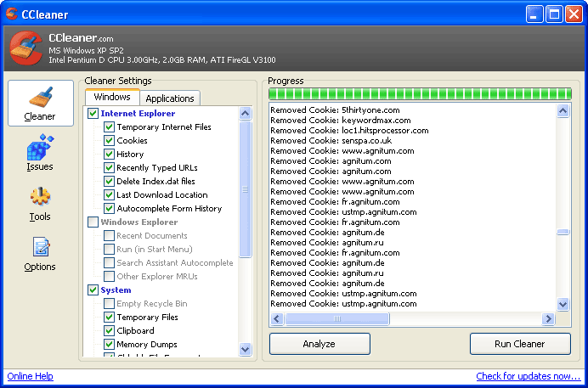The width and height of the screenshot is (588, 388).
Task: Uncheck the Internet Explorer group checkbox
Action: (93, 113)
